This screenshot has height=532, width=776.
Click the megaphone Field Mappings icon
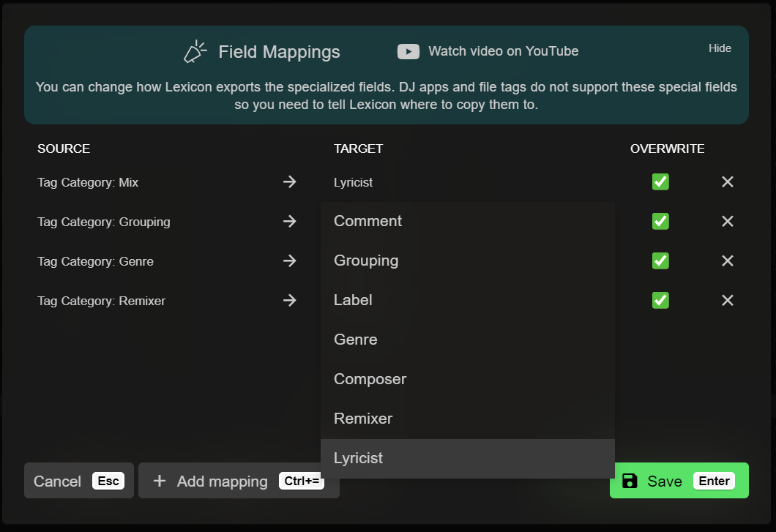pos(195,52)
